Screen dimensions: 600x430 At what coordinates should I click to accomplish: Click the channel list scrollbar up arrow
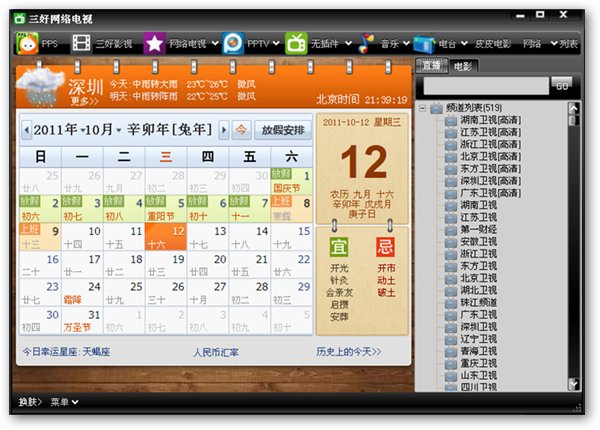point(574,108)
